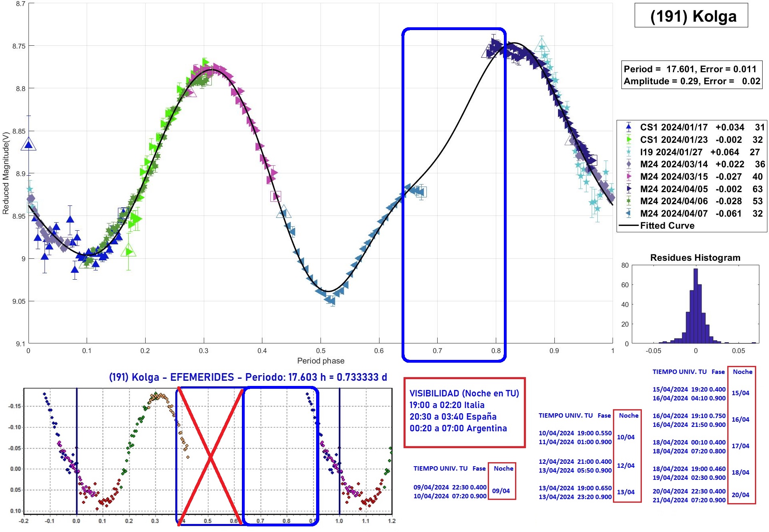Click legend marker for M24 2024/03/14
The width and height of the screenshot is (769, 532).
pyautogui.click(x=629, y=164)
